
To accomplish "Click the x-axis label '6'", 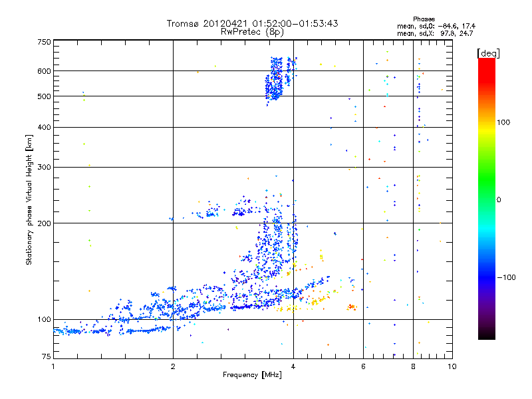I will coord(363,366).
